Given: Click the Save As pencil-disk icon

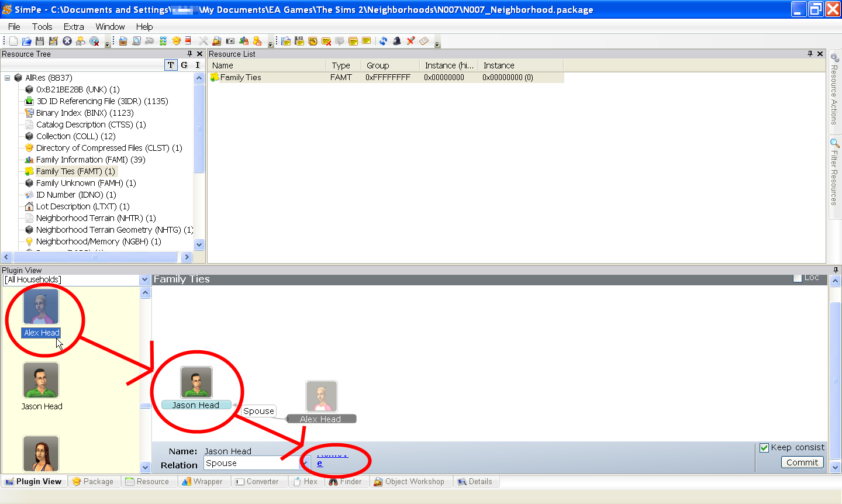Looking at the screenshot, I should (x=53, y=41).
